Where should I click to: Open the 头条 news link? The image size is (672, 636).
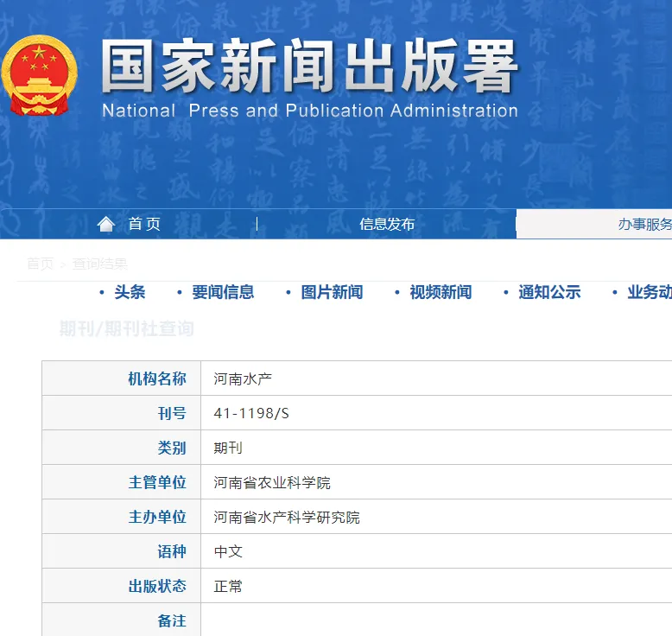click(x=130, y=292)
